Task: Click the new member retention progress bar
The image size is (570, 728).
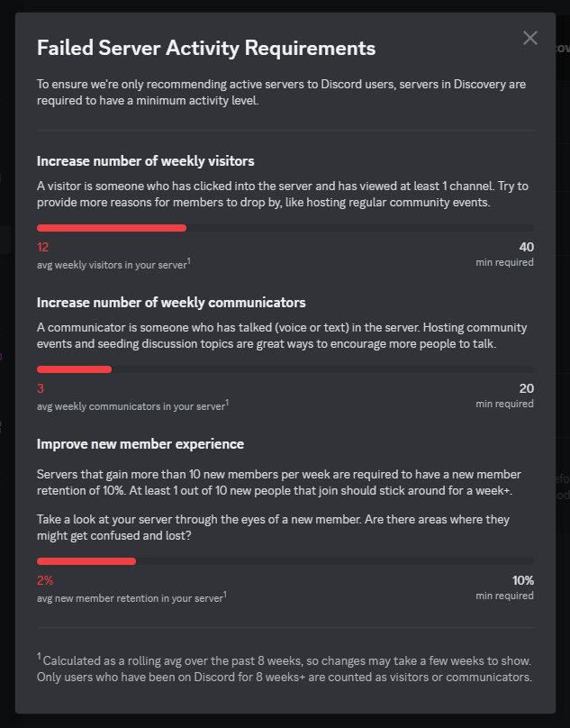Action: [x=285, y=560]
